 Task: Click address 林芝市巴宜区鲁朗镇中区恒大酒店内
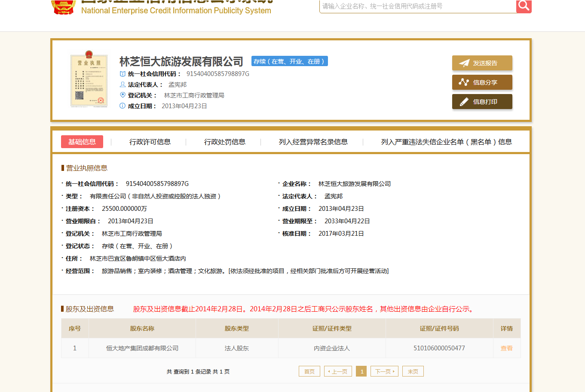pos(138,258)
